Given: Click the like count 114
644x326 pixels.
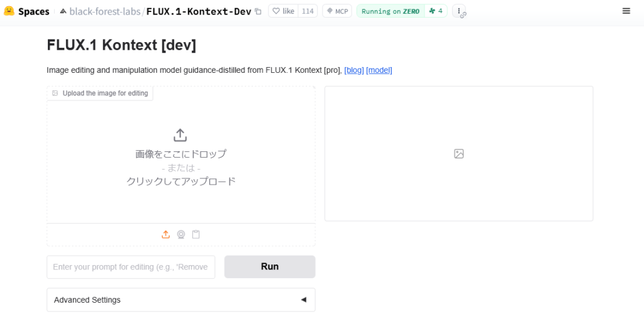Looking at the screenshot, I should pos(308,11).
